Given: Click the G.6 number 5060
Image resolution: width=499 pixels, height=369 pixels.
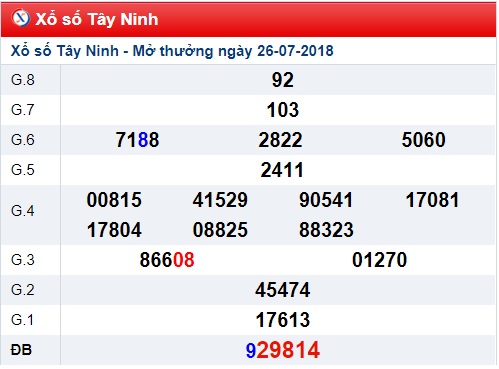Looking at the screenshot, I should tap(423, 140).
